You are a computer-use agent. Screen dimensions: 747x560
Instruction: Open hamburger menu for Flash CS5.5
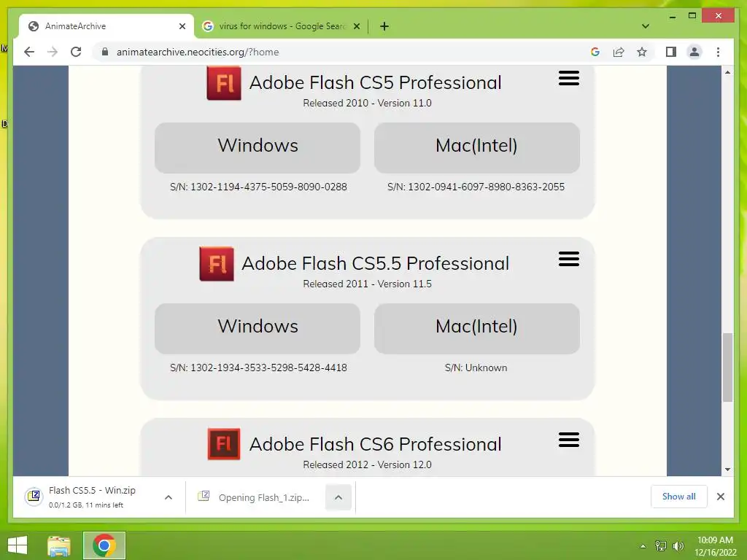click(x=569, y=259)
